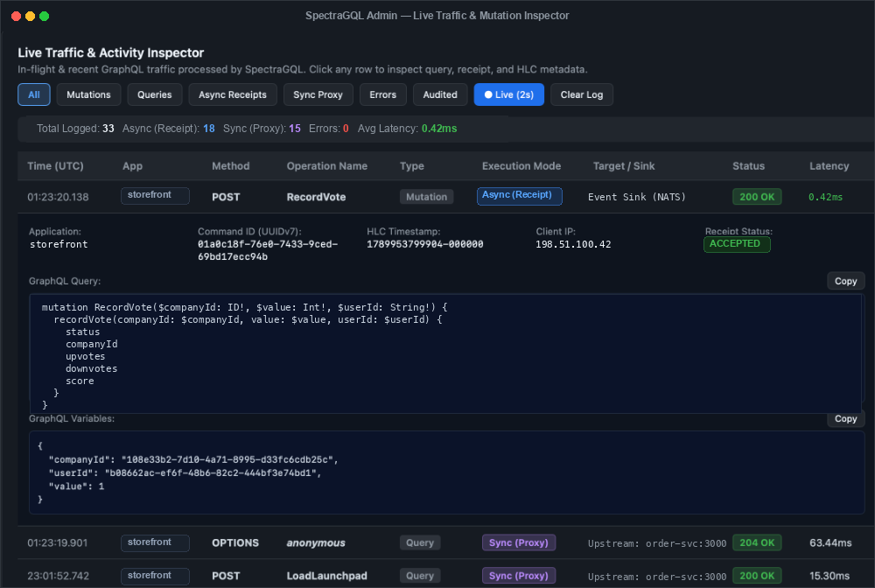Click the HLC timestamp 1789953799904-000000
Viewport: 875px width, 588px height.
tap(424, 244)
